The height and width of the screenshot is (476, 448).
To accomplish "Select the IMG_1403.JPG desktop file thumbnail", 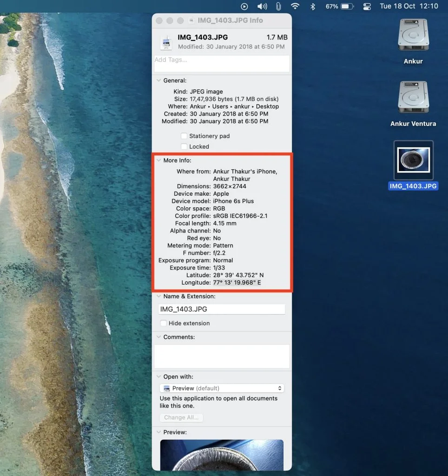I will tap(414, 160).
